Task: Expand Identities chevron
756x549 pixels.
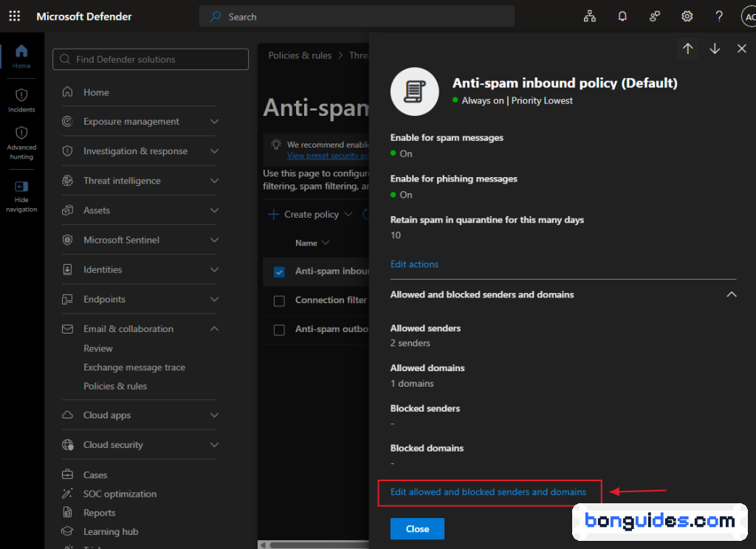Action: point(215,269)
